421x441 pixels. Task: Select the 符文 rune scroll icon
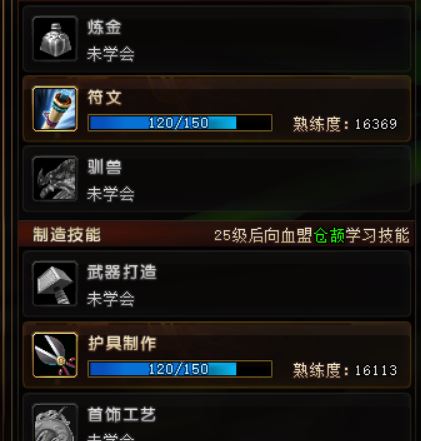(55, 109)
